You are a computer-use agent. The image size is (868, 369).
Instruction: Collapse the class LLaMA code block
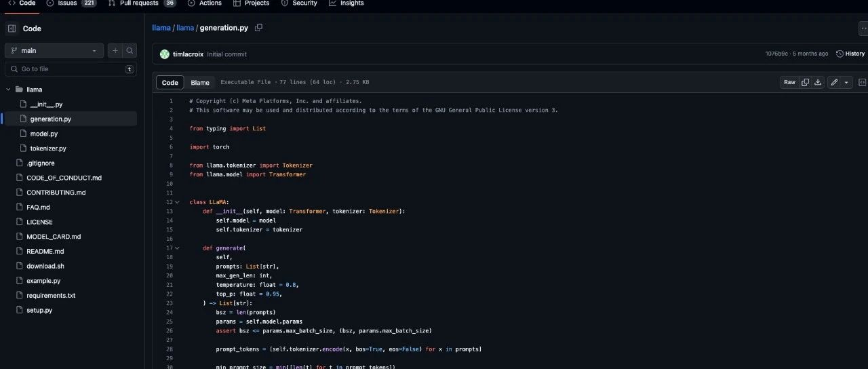pyautogui.click(x=178, y=202)
